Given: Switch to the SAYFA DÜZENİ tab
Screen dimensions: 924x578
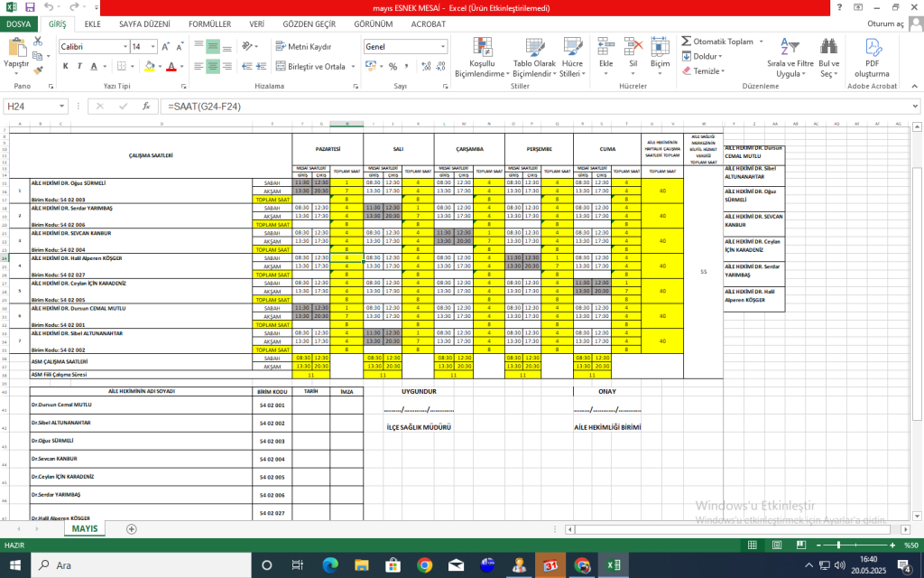Looking at the screenshot, I should (144, 24).
